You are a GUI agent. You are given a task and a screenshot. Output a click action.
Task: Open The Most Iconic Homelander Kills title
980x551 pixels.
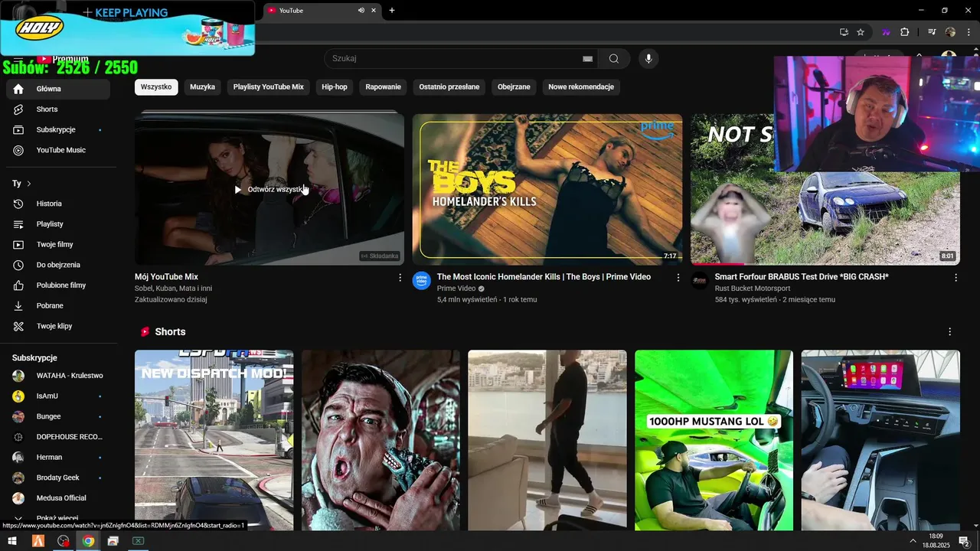[544, 277]
